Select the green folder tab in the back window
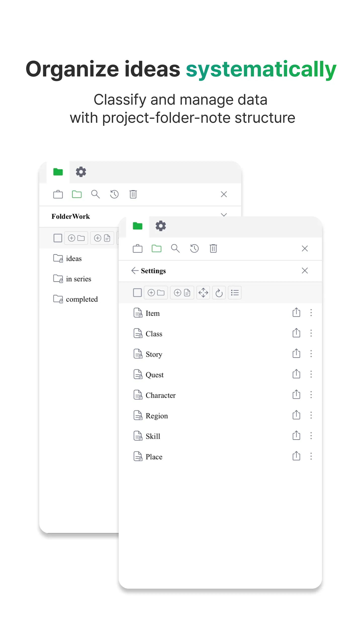This screenshot has height=644, width=362. [58, 172]
